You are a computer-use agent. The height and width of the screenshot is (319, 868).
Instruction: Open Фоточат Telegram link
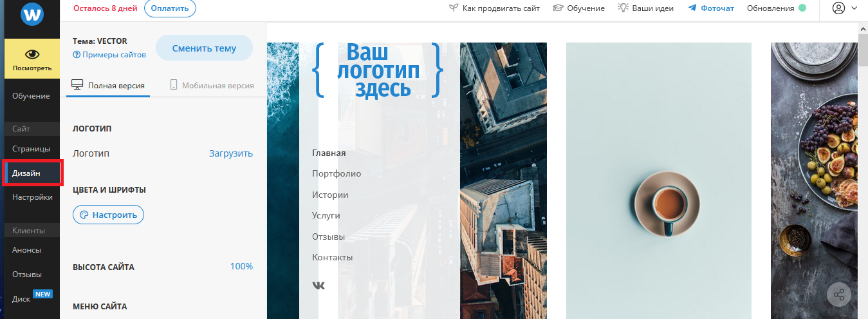[711, 8]
